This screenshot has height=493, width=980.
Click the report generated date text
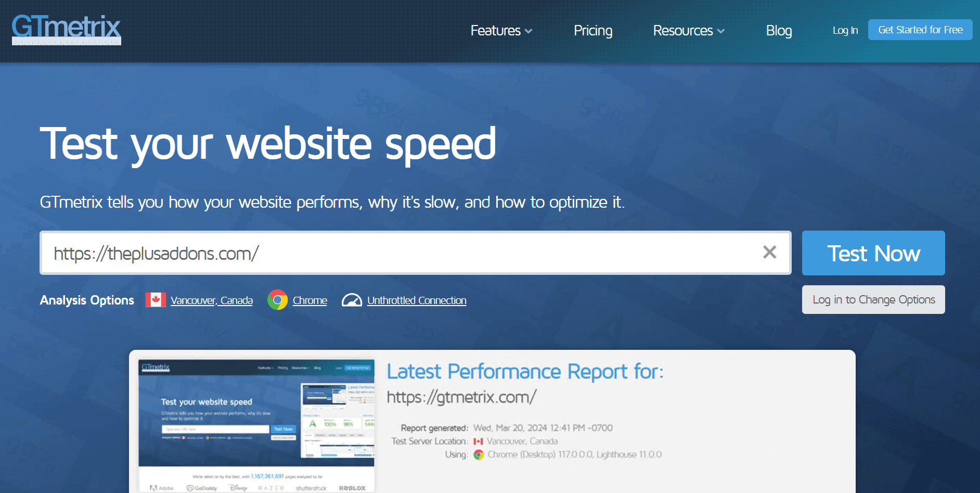point(543,428)
